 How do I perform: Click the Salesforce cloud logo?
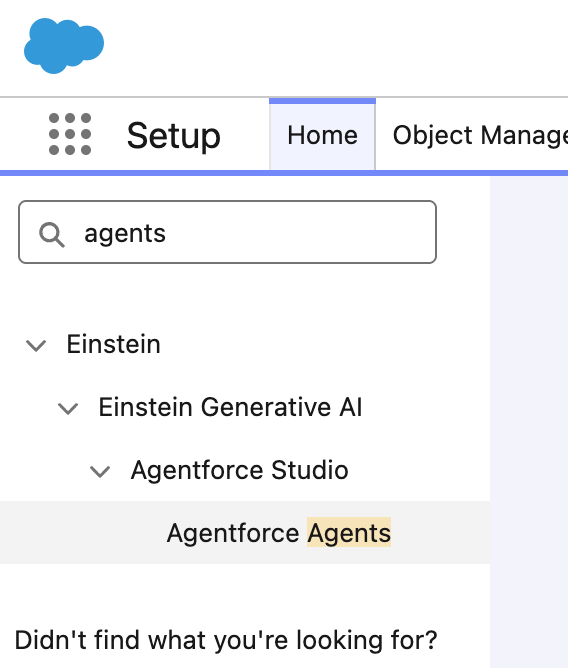point(64,46)
